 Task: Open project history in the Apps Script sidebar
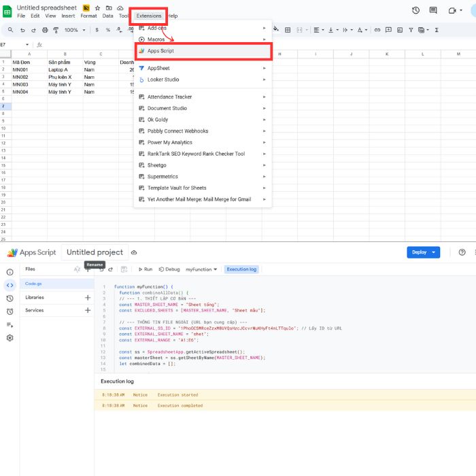coord(10,299)
